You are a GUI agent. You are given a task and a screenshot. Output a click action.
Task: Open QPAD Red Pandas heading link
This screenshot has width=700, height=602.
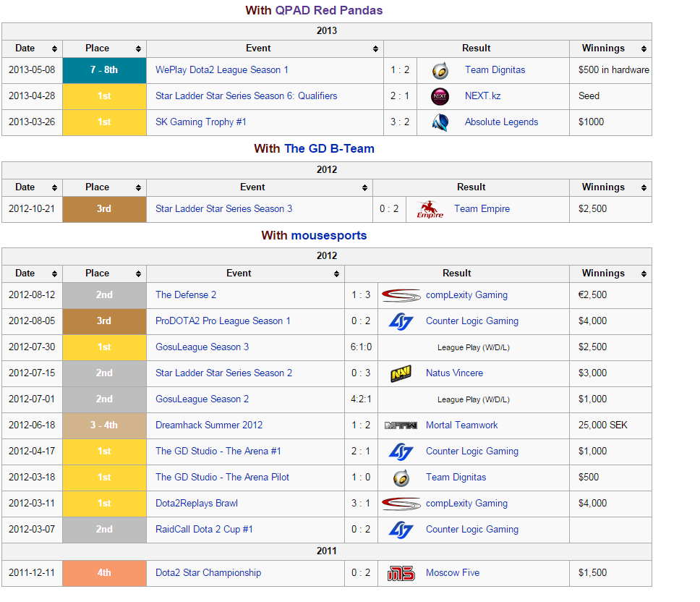(x=328, y=10)
